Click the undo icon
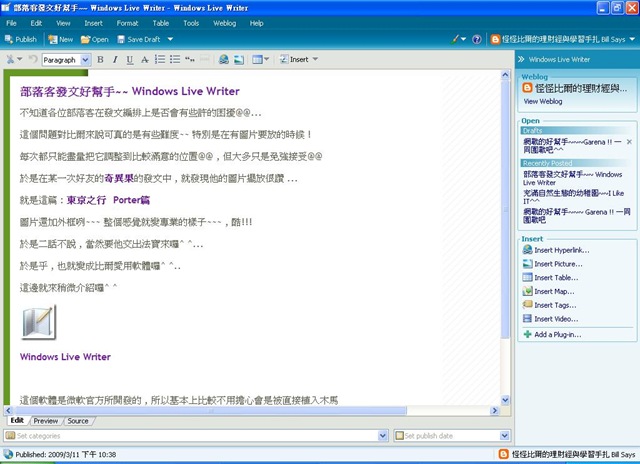 pos(33,60)
